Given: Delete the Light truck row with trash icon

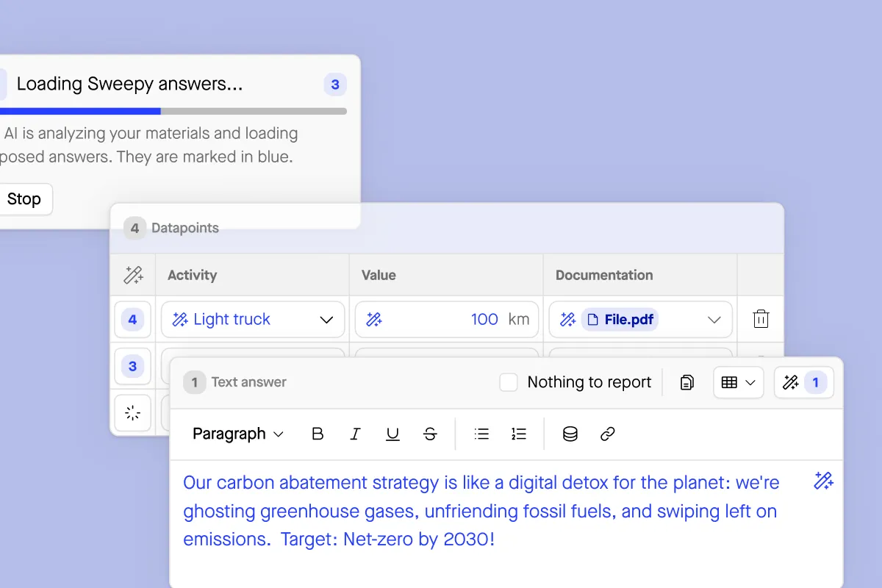Looking at the screenshot, I should [x=761, y=319].
